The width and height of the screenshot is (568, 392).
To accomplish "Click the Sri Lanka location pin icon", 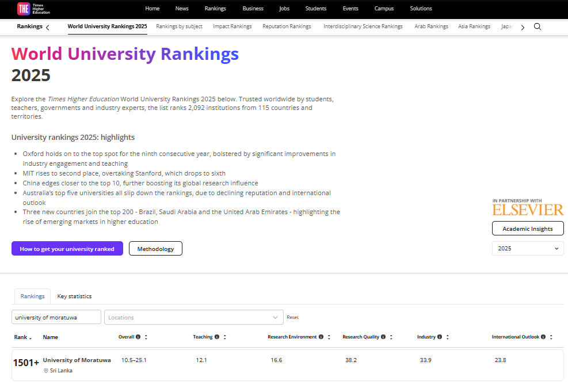I will click(x=46, y=371).
